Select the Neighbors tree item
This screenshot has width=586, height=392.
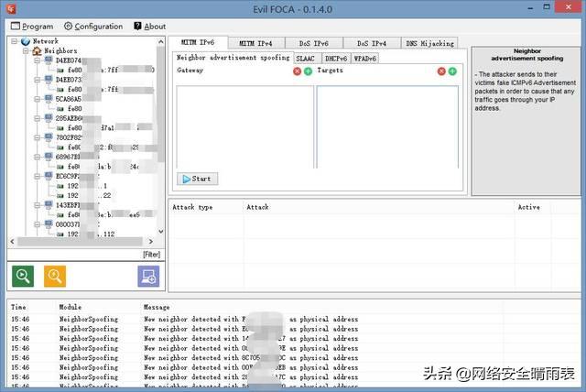[60, 50]
